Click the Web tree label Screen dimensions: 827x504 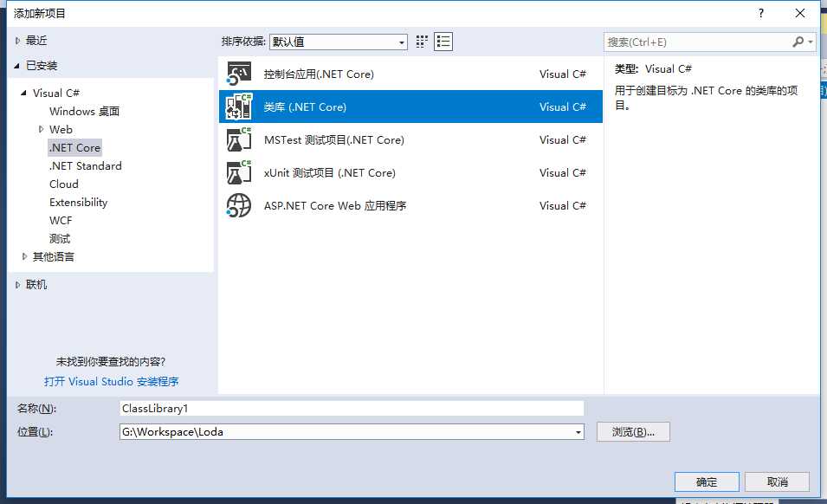click(x=61, y=130)
